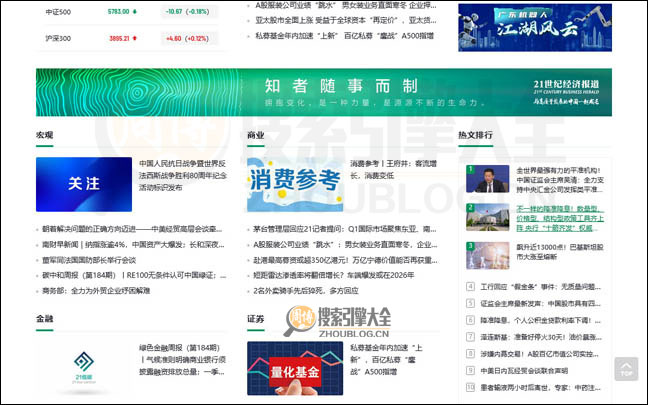Click the 5783.00 index value
The height and width of the screenshot is (405, 648).
[x=119, y=12]
